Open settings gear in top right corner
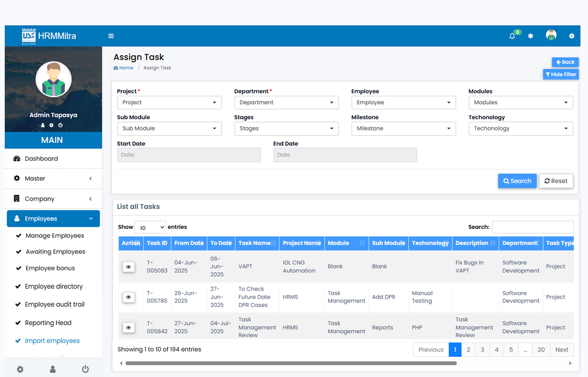This screenshot has height=377, width=588. 571,36
